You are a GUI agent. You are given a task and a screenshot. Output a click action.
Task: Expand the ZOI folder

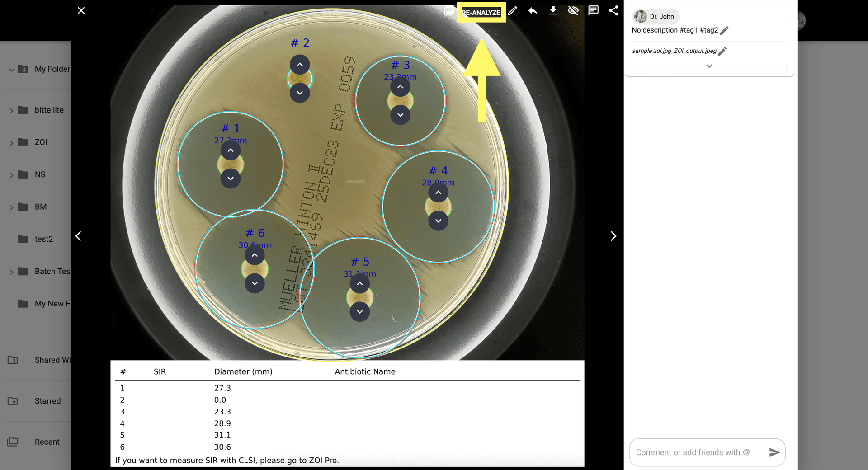[12, 143]
